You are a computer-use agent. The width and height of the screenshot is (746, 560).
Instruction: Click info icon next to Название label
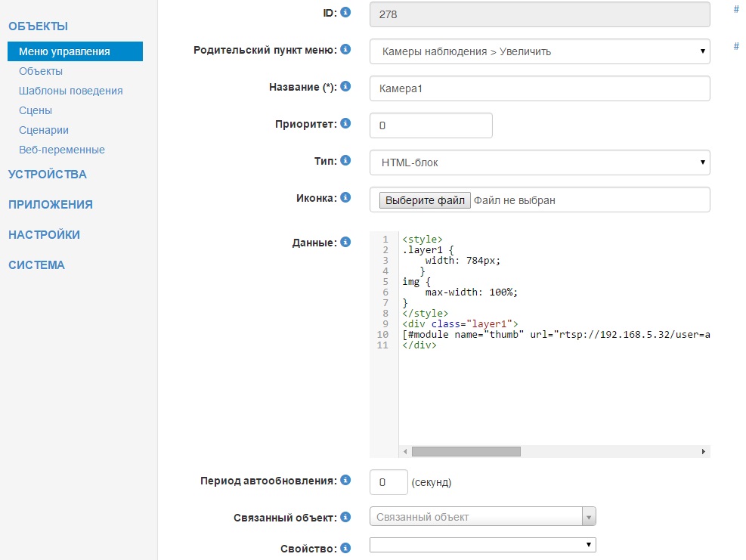(345, 86)
